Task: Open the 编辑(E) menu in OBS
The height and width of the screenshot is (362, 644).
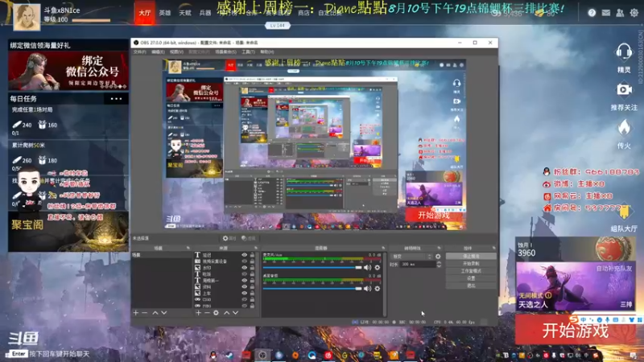Action: [158, 51]
